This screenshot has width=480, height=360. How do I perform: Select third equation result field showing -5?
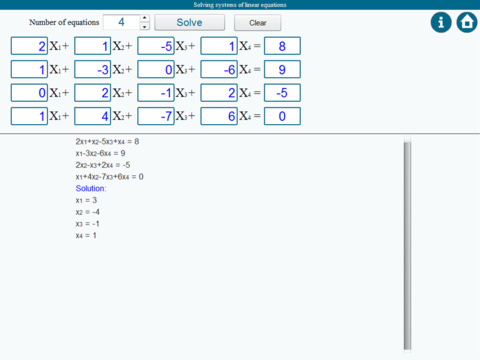click(x=282, y=93)
